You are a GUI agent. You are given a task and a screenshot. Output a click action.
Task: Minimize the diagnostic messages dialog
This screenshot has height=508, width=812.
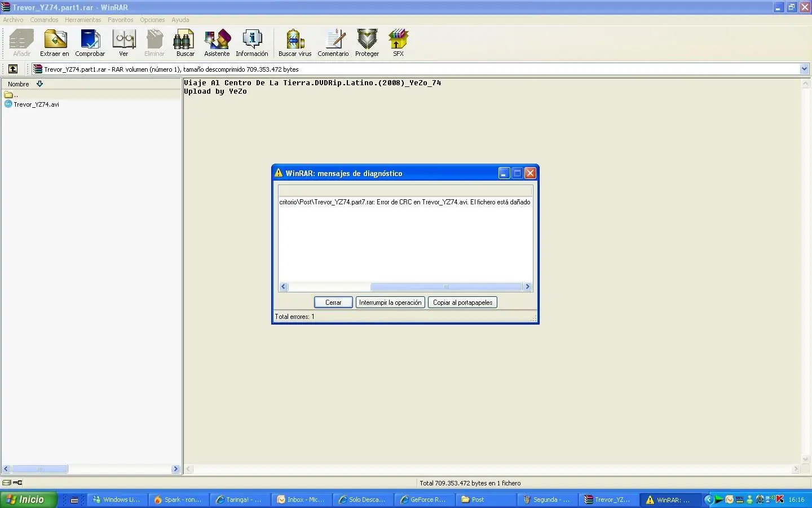[504, 173]
